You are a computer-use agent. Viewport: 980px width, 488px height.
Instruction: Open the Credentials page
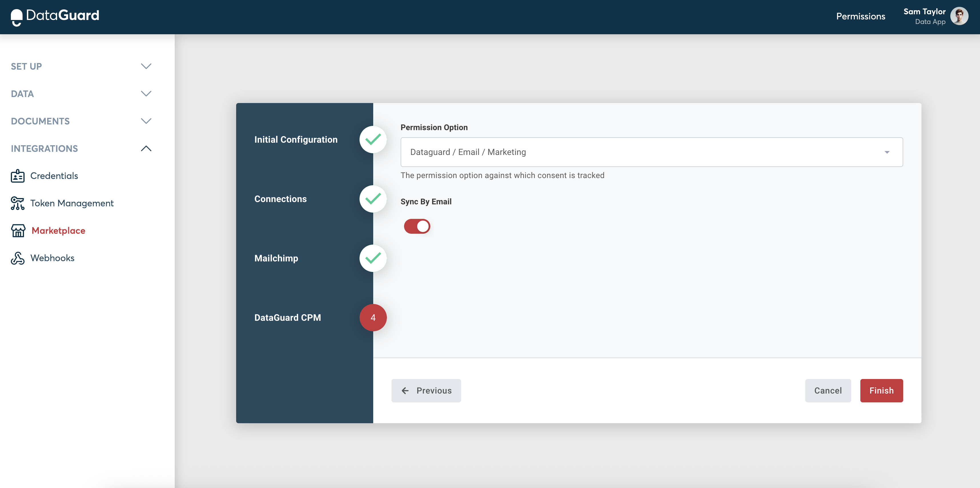click(x=54, y=176)
